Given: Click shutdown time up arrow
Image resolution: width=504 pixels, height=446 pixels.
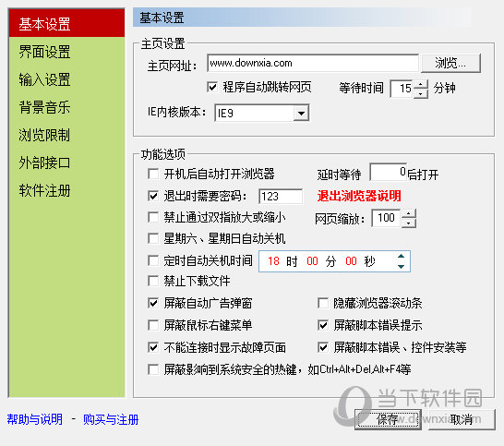Looking at the screenshot, I should click(401, 257).
